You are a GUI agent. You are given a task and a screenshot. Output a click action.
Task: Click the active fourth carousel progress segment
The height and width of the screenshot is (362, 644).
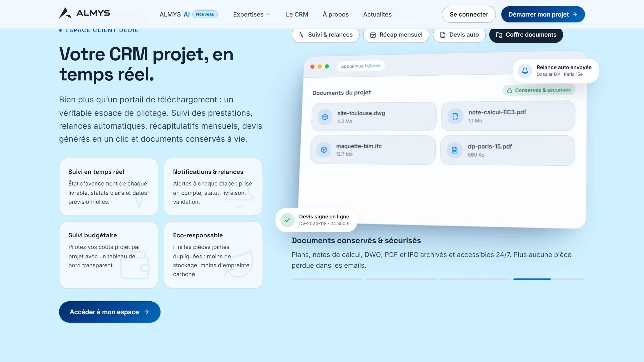[x=549, y=279]
